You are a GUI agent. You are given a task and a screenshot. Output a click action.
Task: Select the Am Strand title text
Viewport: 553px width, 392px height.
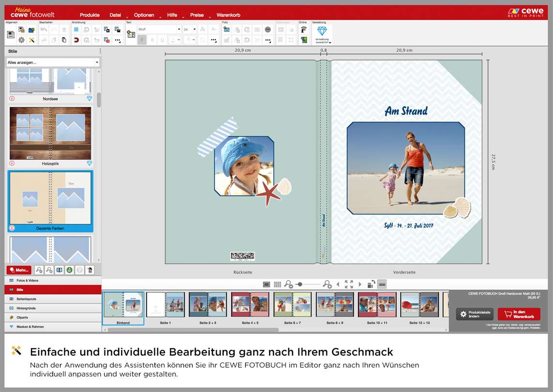[406, 111]
